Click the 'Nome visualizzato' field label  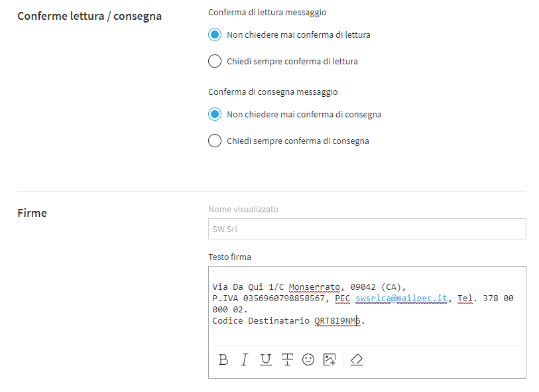pyautogui.click(x=243, y=209)
